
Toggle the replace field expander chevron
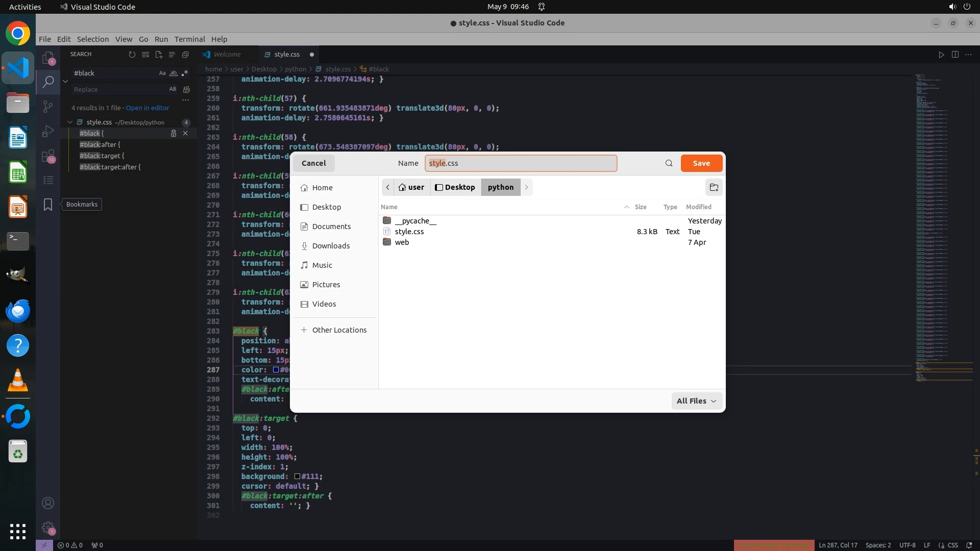pos(65,81)
